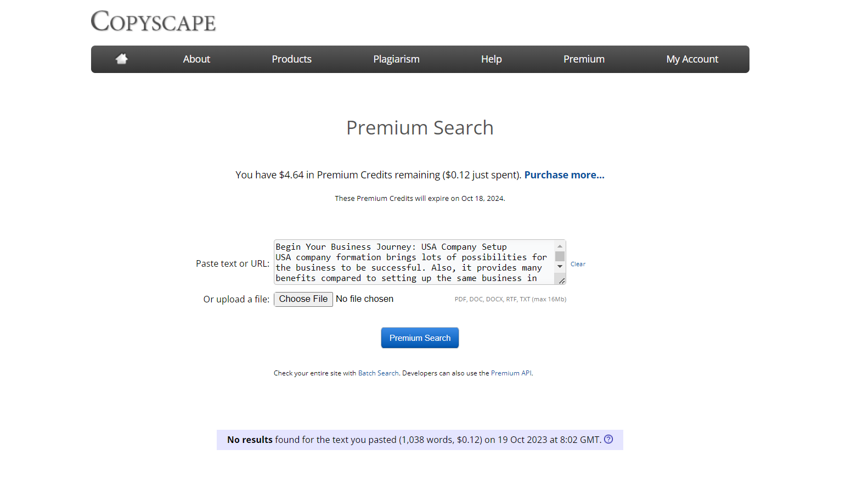Clear the pasted text
This screenshot has height=483, width=868.
coord(578,264)
